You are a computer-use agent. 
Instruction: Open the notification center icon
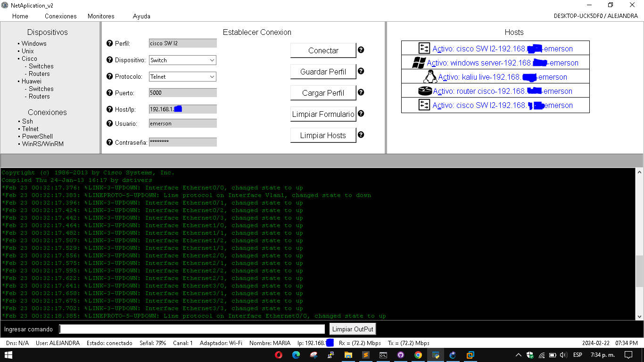tap(628, 355)
